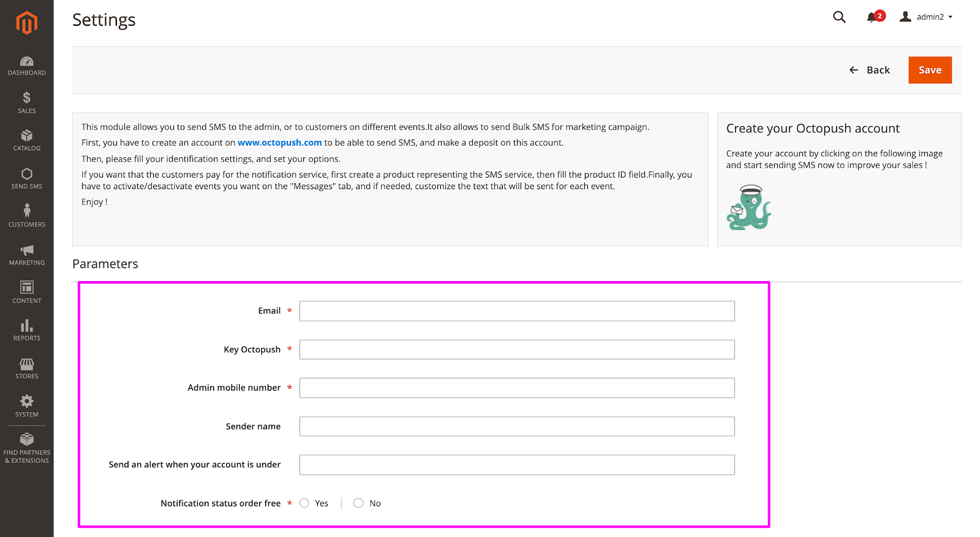The image size is (980, 537).
Task: Open the Content sidebar menu
Action: (x=26, y=293)
